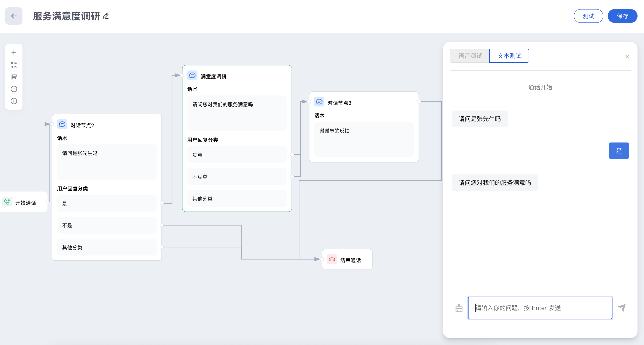This screenshot has width=644, height=345.
Task: Click the auto-align layout icon
Action: 14,77
